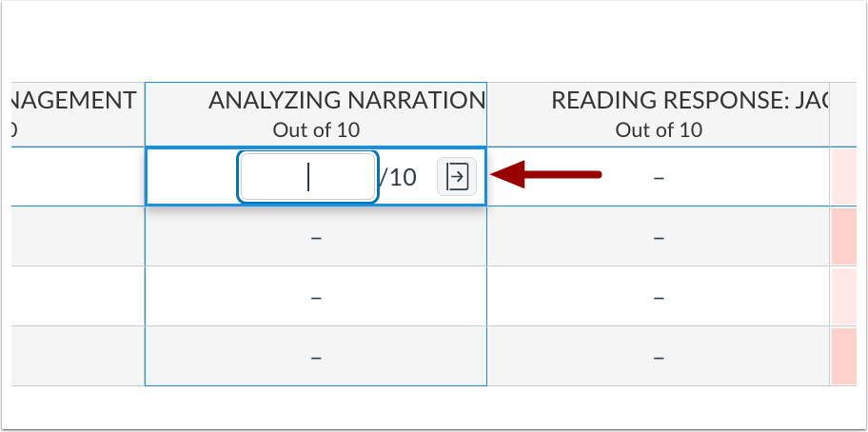Click second row cell in Management column
Viewport: 868px width, 432px height.
click(78, 237)
